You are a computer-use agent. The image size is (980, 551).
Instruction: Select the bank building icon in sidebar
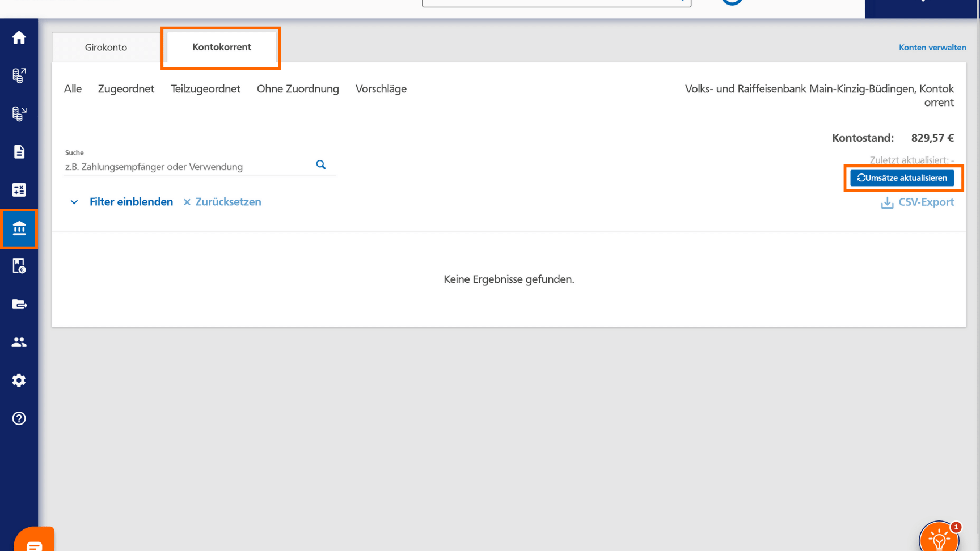coord(19,228)
